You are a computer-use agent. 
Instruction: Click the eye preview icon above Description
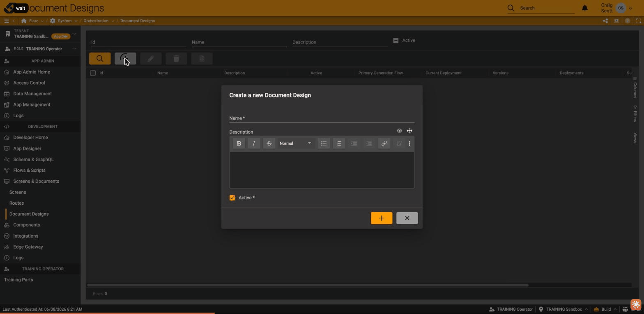[x=399, y=131]
